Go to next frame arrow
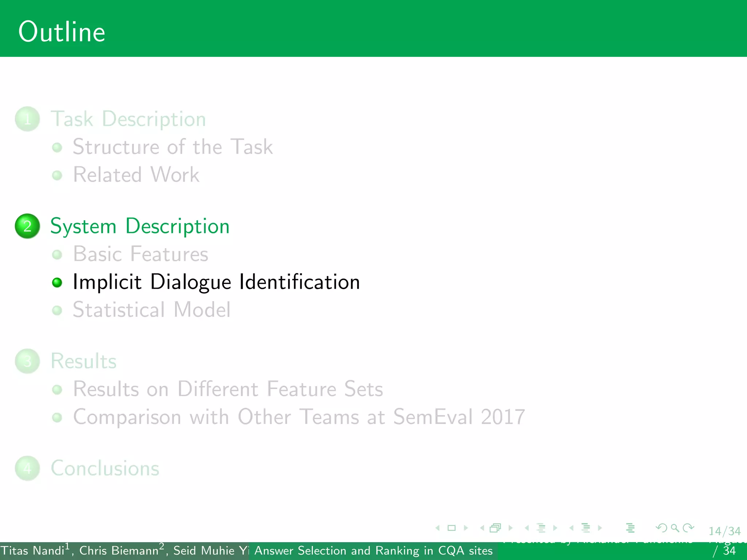The width and height of the screenshot is (747, 560). click(511, 528)
